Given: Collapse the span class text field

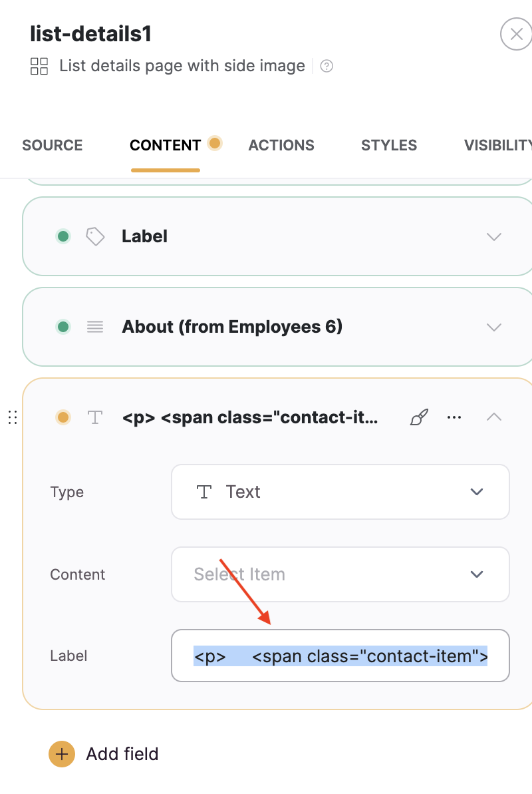Looking at the screenshot, I should [x=494, y=417].
